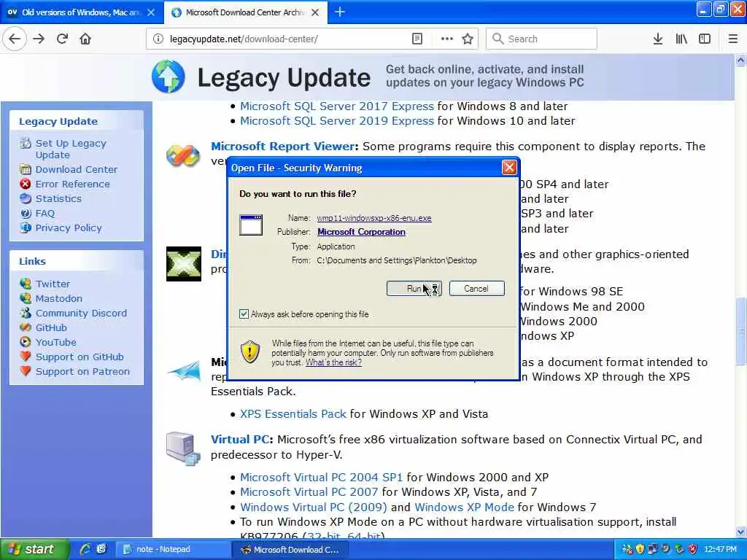Open Privacy Policy sidebar link
The width and height of the screenshot is (747, 560).
coord(68,227)
